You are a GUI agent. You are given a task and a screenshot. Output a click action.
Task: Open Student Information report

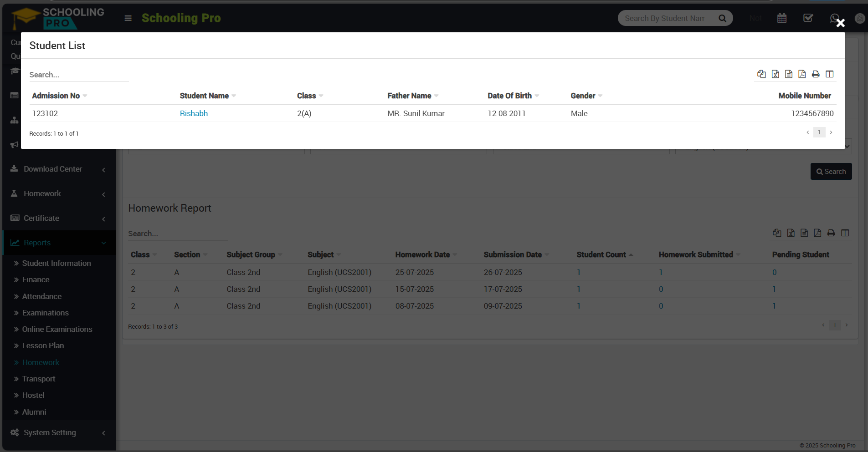[56, 263]
